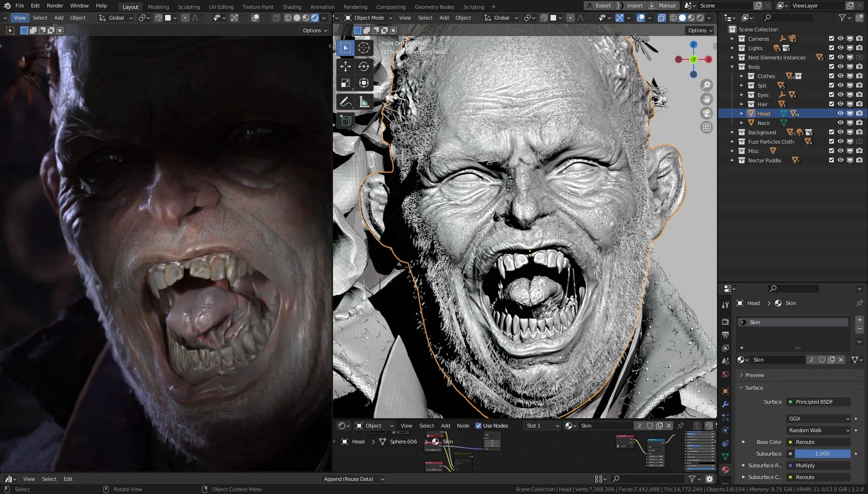This screenshot has height=494, width=868.
Task: Select the Neck object in outliner
Action: click(x=763, y=123)
